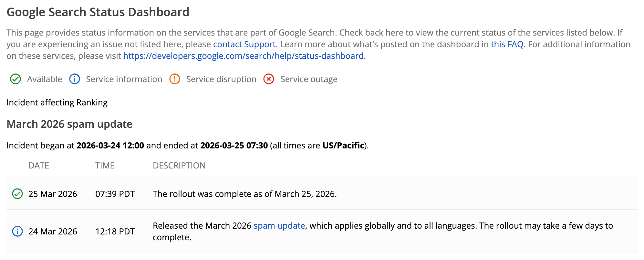Click the DATE column header
The image size is (644, 260).
(39, 166)
